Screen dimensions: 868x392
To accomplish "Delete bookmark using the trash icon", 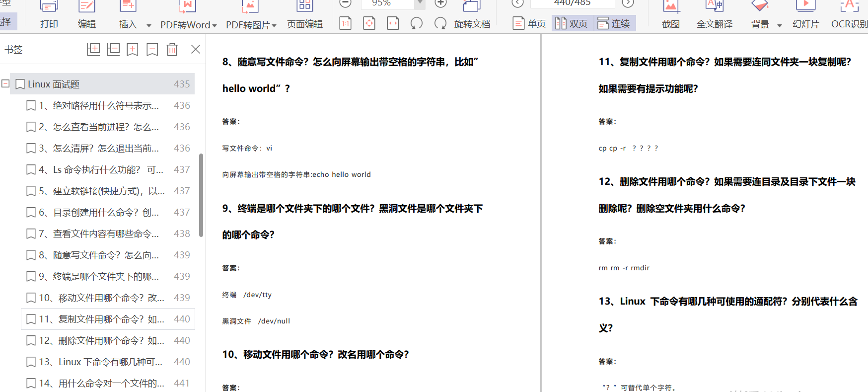I will (172, 49).
